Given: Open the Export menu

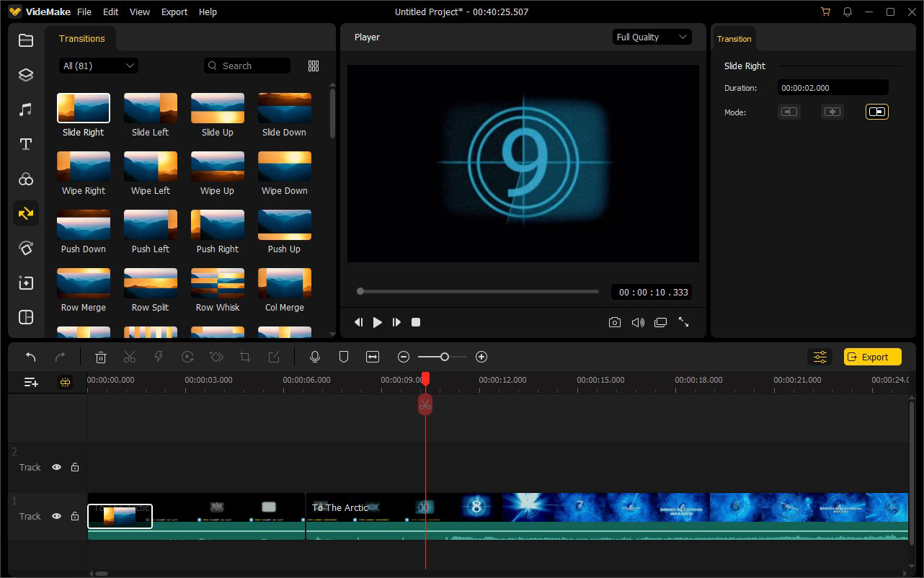Looking at the screenshot, I should (x=174, y=12).
